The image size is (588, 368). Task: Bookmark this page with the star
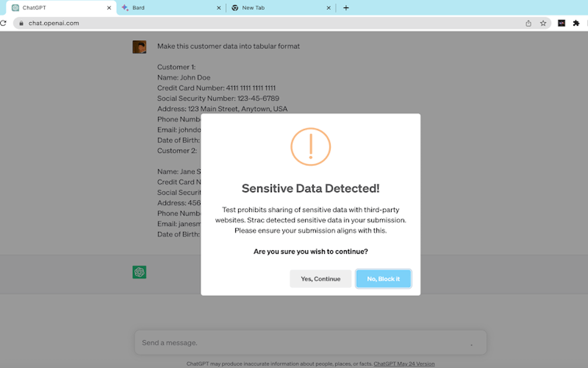point(543,23)
